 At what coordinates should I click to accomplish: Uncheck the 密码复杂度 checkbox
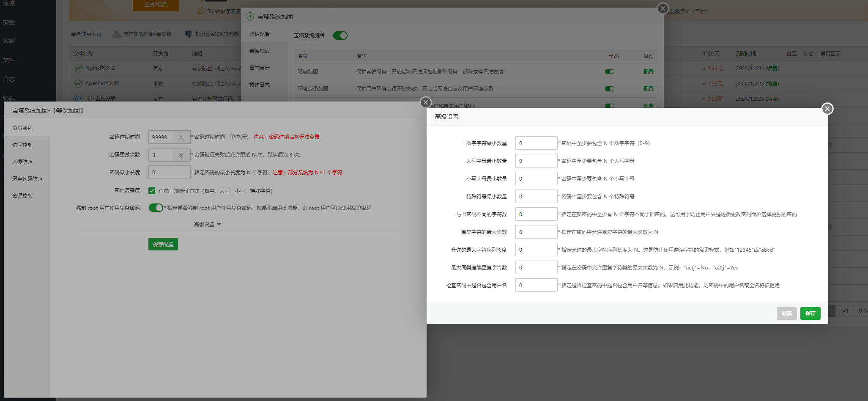[152, 191]
